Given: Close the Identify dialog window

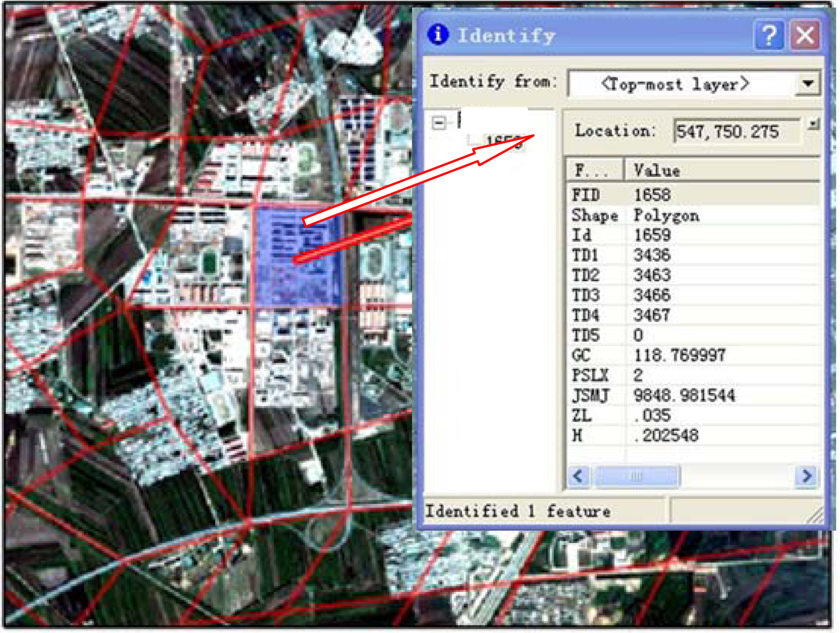Looking at the screenshot, I should click(x=805, y=35).
